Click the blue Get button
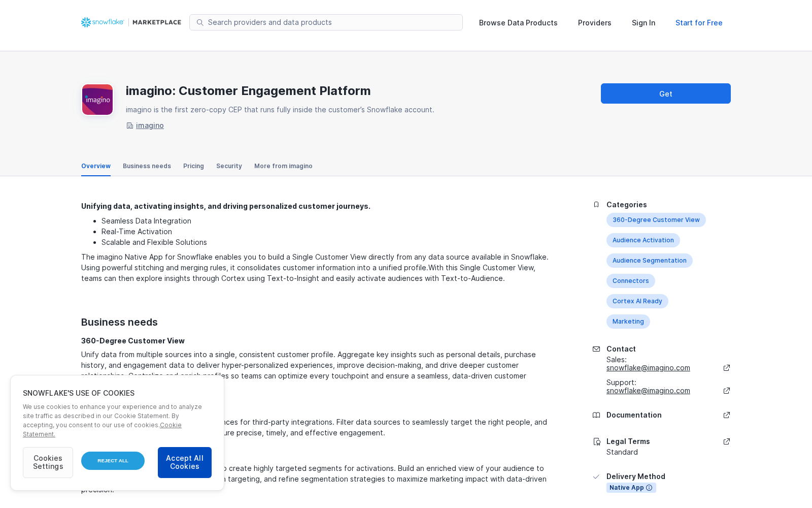 click(x=666, y=93)
